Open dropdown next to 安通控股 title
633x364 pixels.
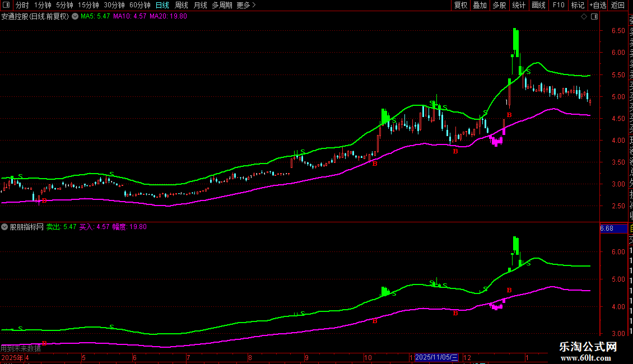tap(75, 17)
